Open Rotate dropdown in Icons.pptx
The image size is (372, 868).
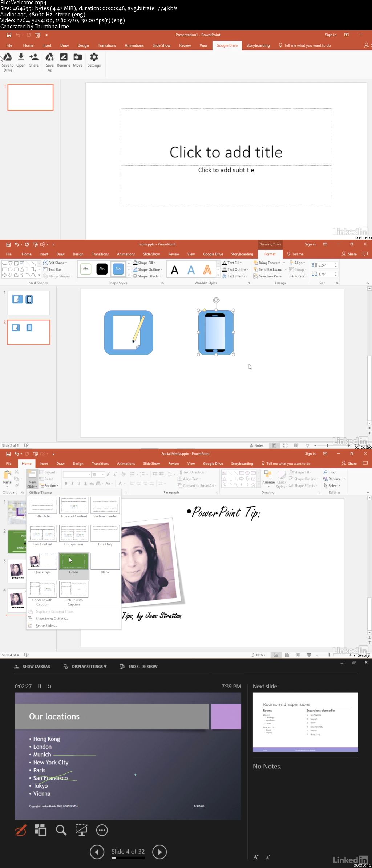(298, 276)
